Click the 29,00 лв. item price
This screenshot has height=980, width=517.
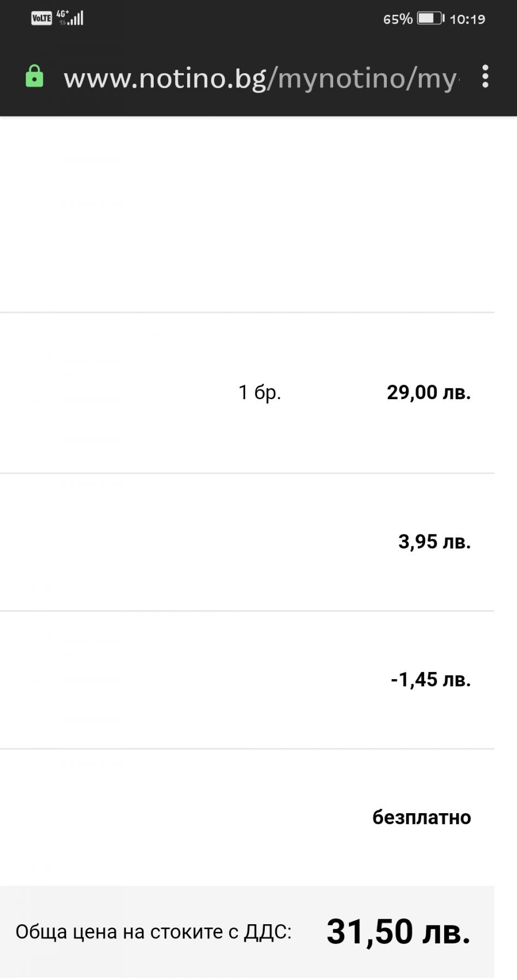429,392
